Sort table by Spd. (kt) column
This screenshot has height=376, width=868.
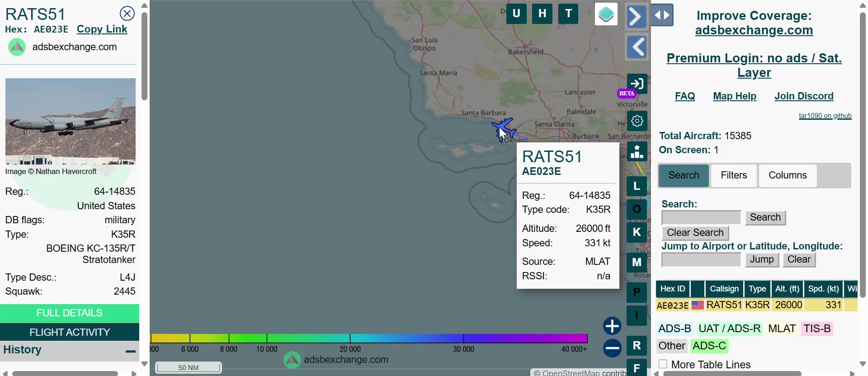[824, 289]
